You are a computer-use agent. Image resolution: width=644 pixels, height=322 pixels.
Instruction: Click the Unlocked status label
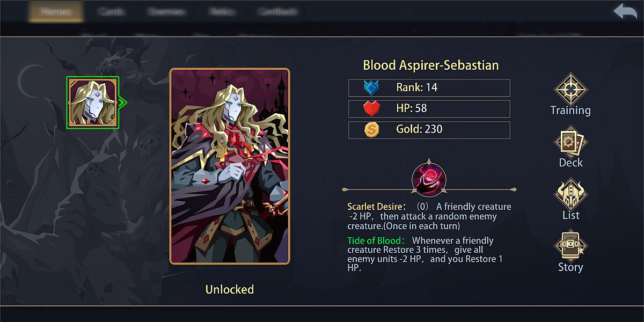(230, 290)
